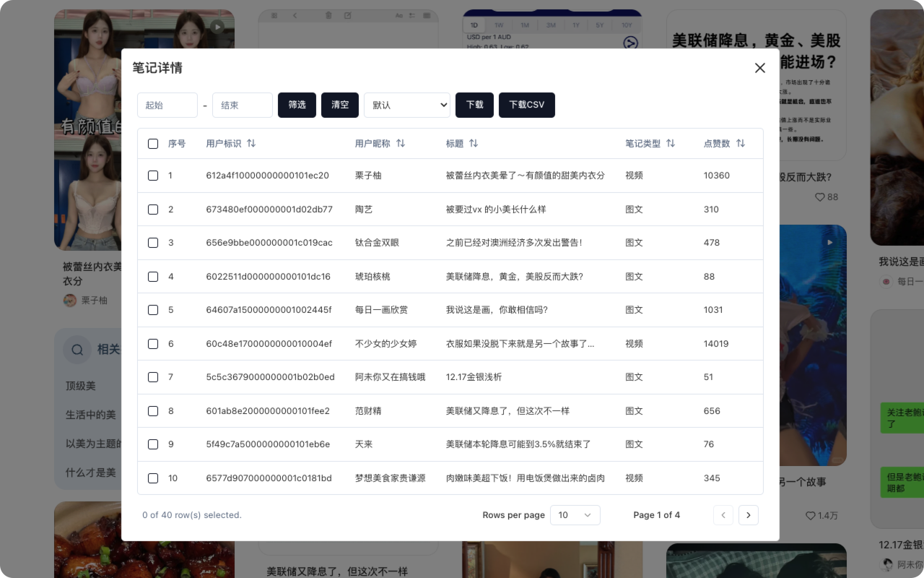Sort the table by 点赞数 column

[x=742, y=143]
